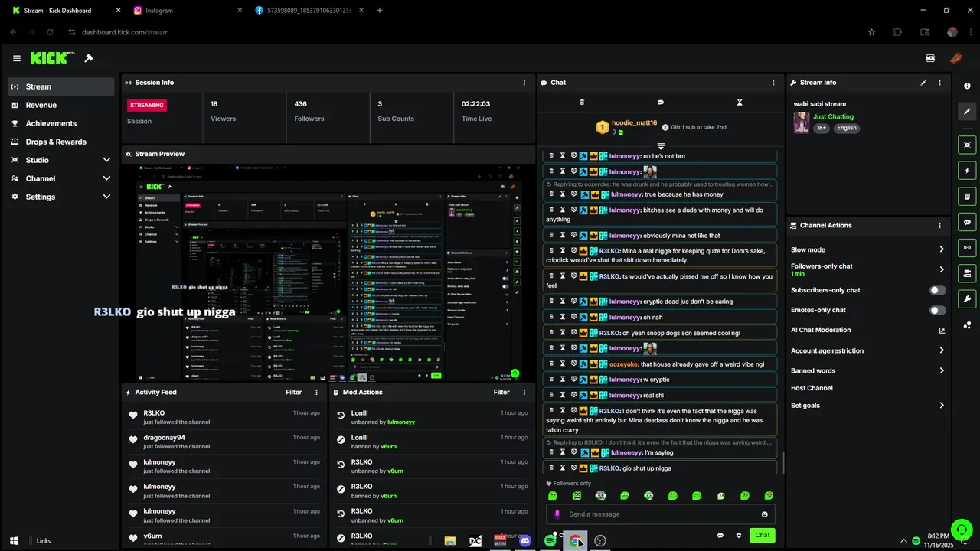
Task: Delete the "w cryptic" chat message
Action: pyautogui.click(x=551, y=380)
